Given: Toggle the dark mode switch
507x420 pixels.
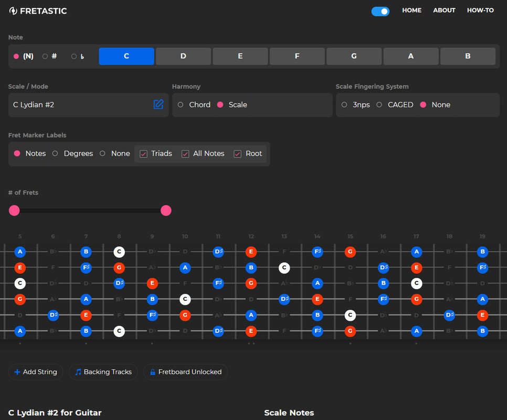Looking at the screenshot, I should click(380, 11).
